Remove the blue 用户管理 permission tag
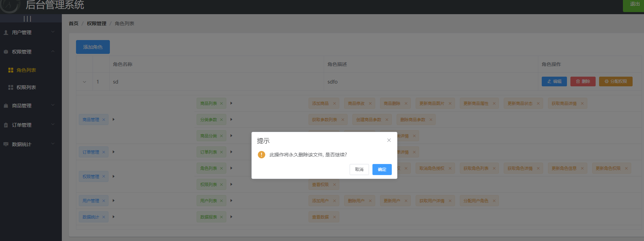 tap(104, 201)
